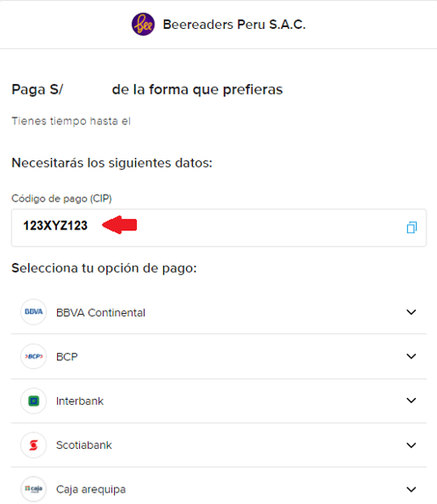Screen dimensions: 437x504
Task: Expand BBVA Continental chevron
Action: click(412, 312)
